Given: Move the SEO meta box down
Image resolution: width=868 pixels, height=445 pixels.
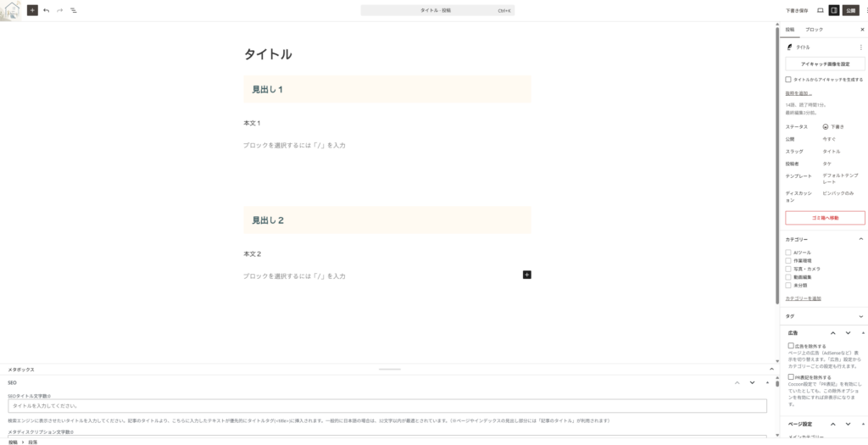Looking at the screenshot, I should point(753,382).
